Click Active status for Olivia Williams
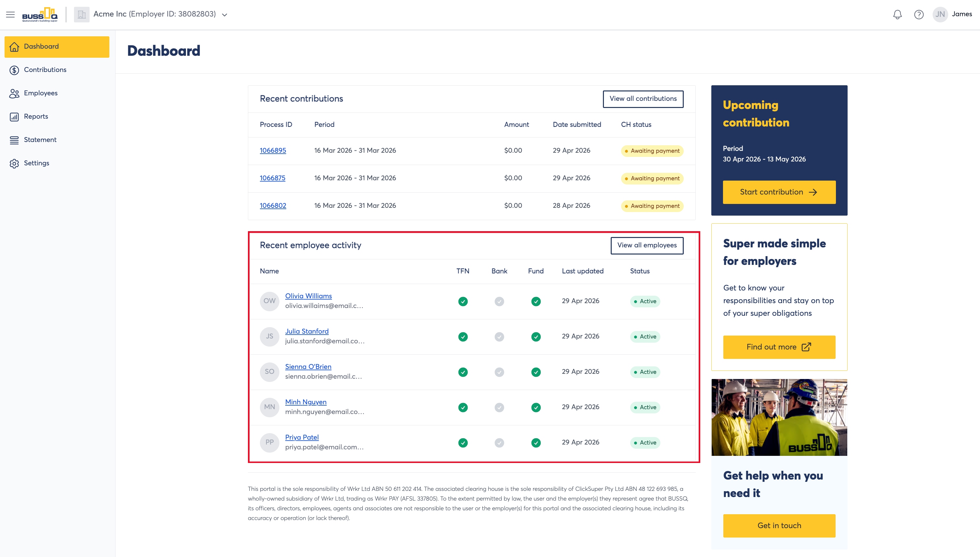 (645, 302)
